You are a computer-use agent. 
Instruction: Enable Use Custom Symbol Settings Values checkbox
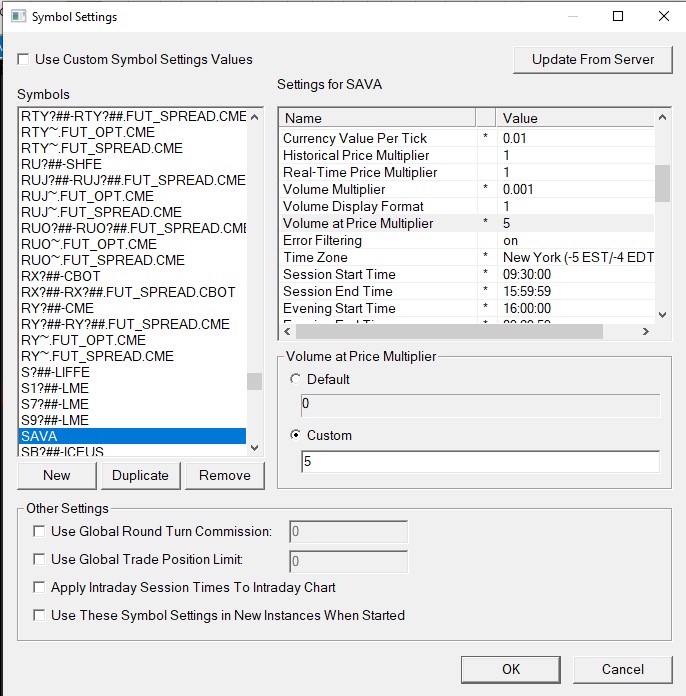[x=23, y=59]
